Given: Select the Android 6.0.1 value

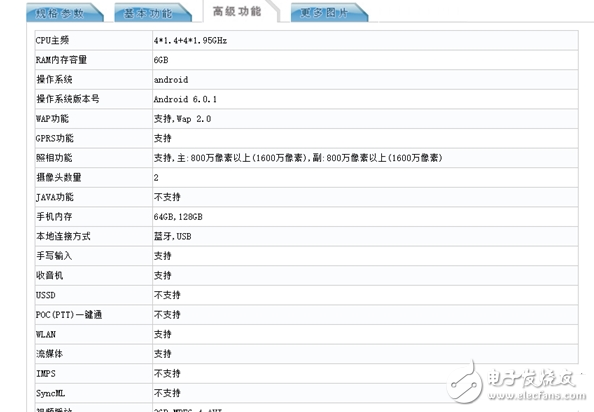Looking at the screenshot, I should tap(185, 99).
